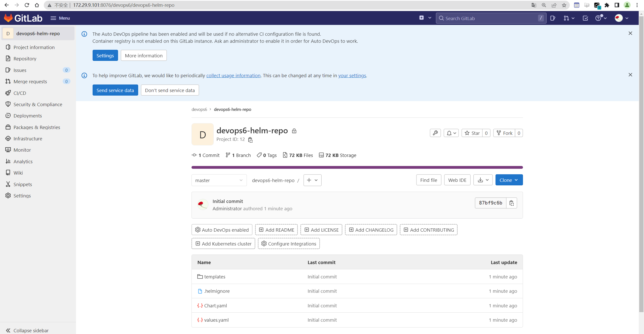
Task: Click More information button
Action: 144,55
